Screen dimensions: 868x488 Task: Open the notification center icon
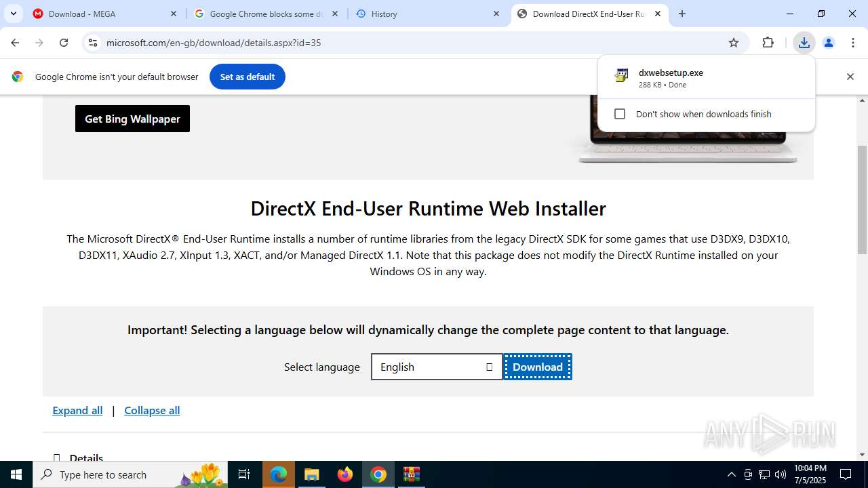[846, 474]
